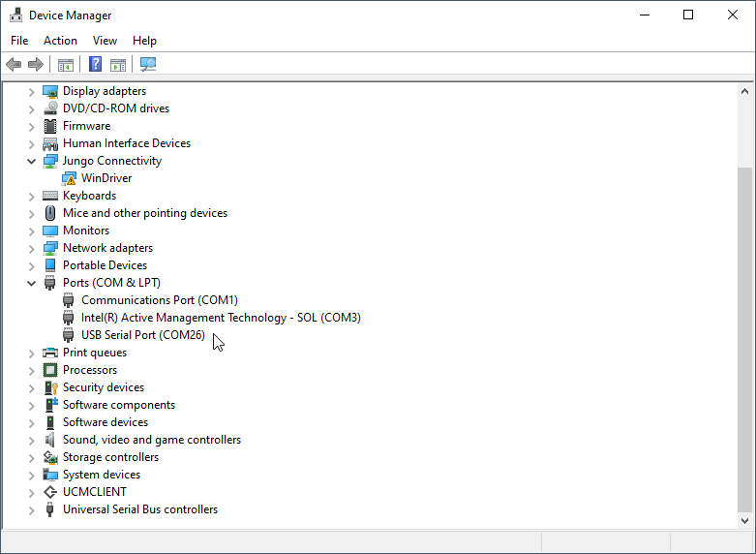Expand the Display adapters node
The image size is (756, 554).
click(31, 92)
